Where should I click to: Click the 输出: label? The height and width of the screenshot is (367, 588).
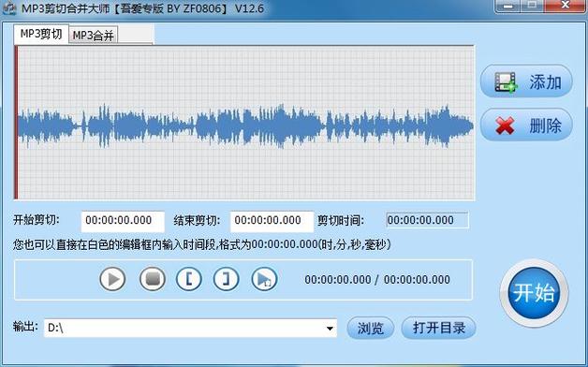click(x=25, y=327)
